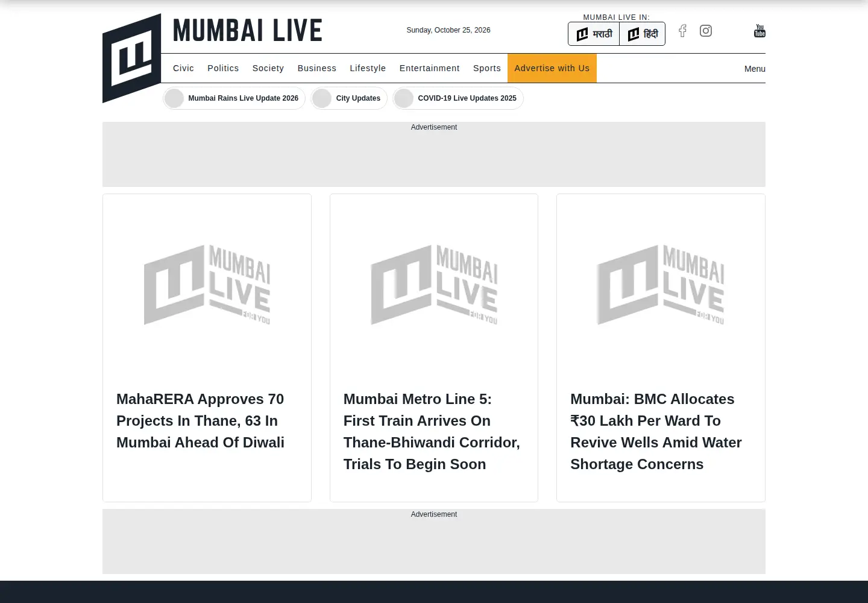The image size is (868, 603).
Task: Open the YouTube icon in the header
Action: coord(759,31)
